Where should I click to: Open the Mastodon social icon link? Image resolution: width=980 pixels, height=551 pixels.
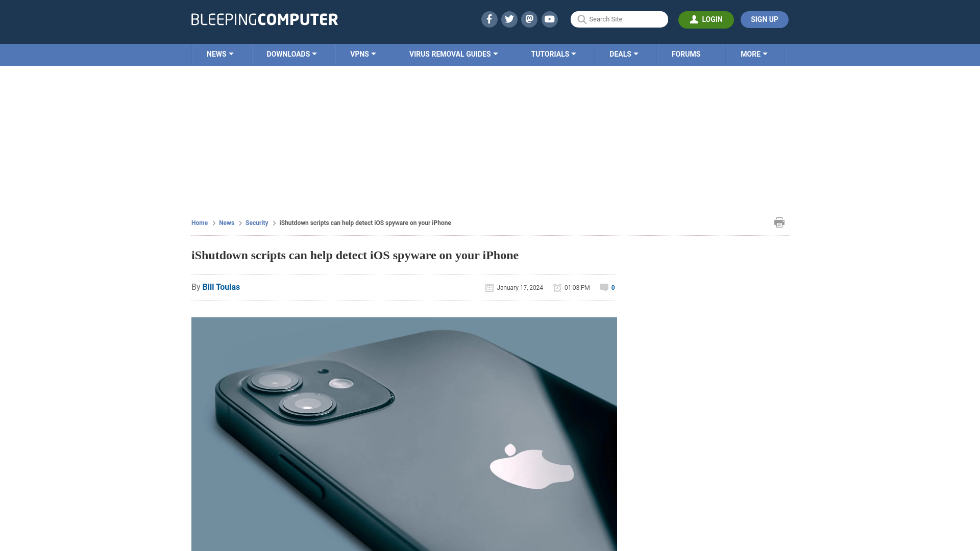point(530,19)
